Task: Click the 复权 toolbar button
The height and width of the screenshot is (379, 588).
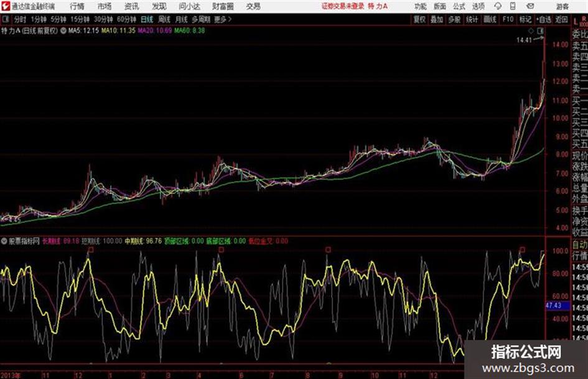Action: [419, 19]
